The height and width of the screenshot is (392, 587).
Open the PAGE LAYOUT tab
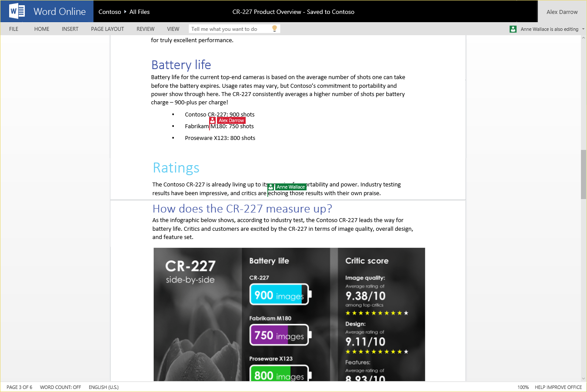point(107,29)
